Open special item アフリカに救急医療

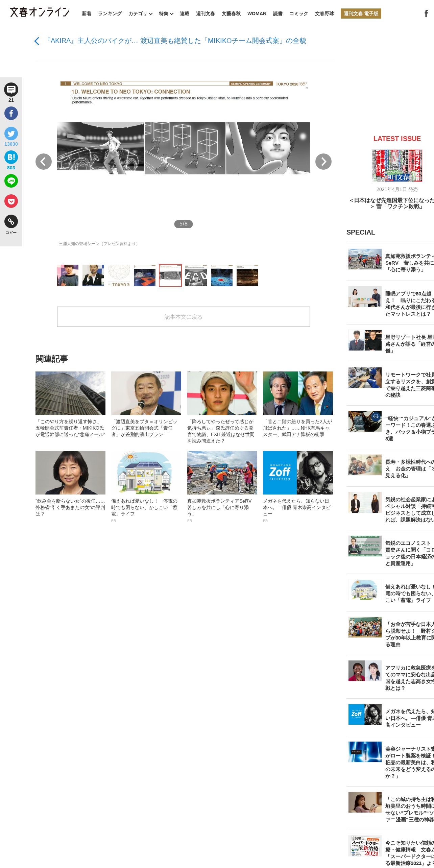(x=410, y=678)
